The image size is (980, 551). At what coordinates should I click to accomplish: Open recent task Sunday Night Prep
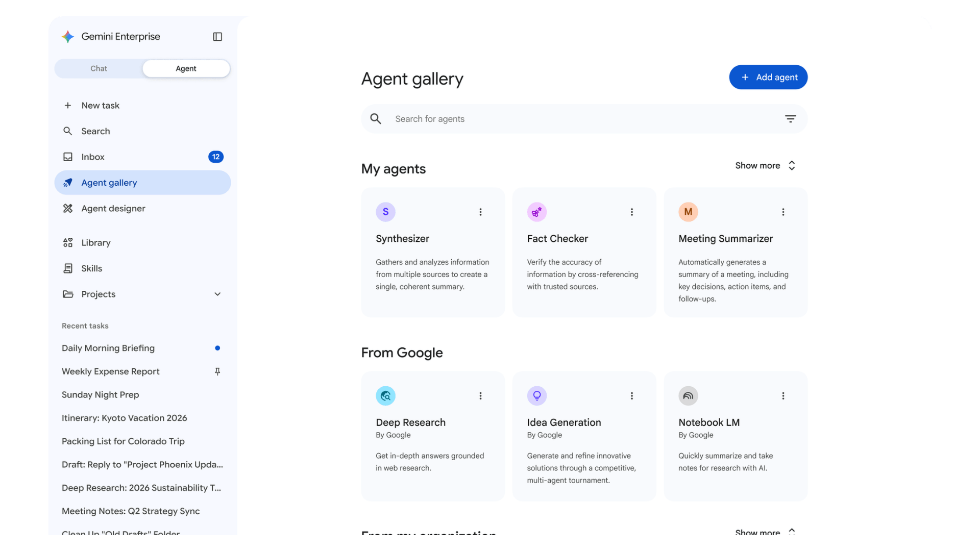[101, 395]
